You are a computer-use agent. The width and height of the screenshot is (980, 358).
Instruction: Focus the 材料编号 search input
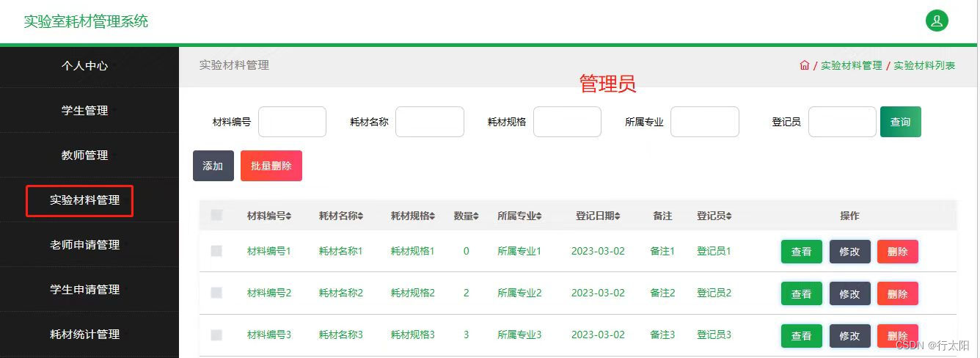coord(292,122)
